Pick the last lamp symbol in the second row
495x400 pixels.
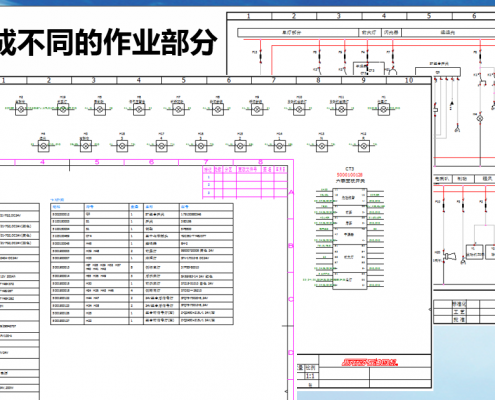364,146
